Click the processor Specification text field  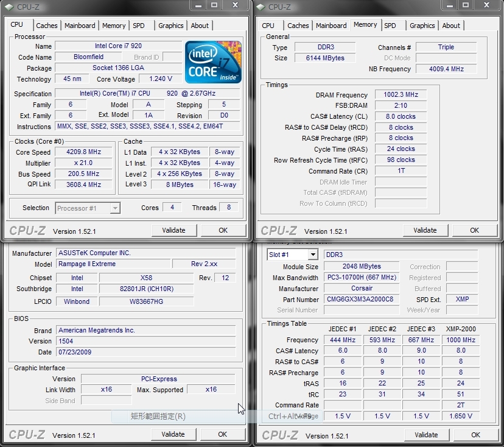click(x=147, y=94)
